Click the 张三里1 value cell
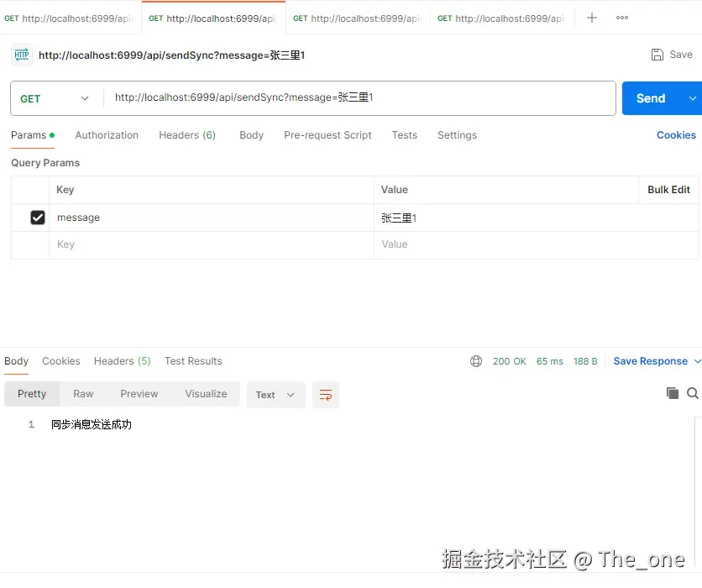Viewport: 702px width, 588px height. pyautogui.click(x=536, y=218)
